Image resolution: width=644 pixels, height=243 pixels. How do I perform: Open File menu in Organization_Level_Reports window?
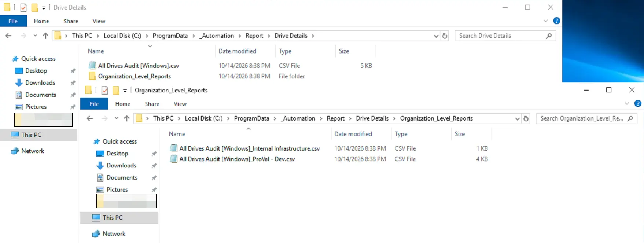[x=94, y=104]
